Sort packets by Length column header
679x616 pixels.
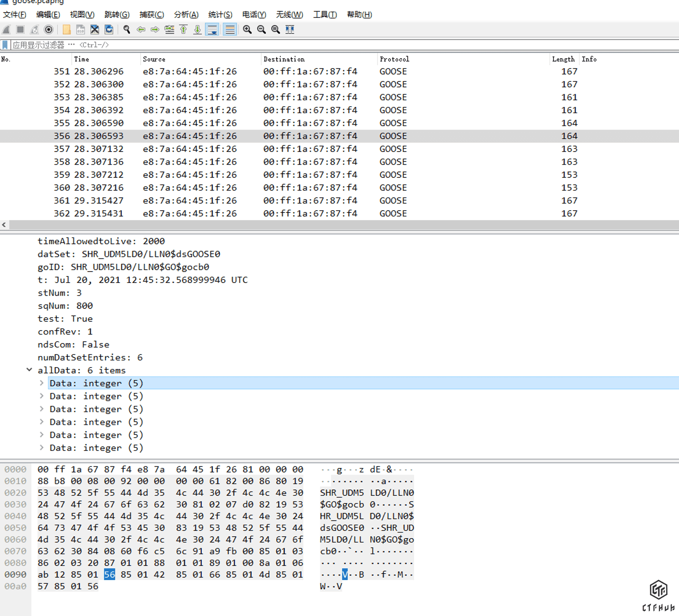563,59
